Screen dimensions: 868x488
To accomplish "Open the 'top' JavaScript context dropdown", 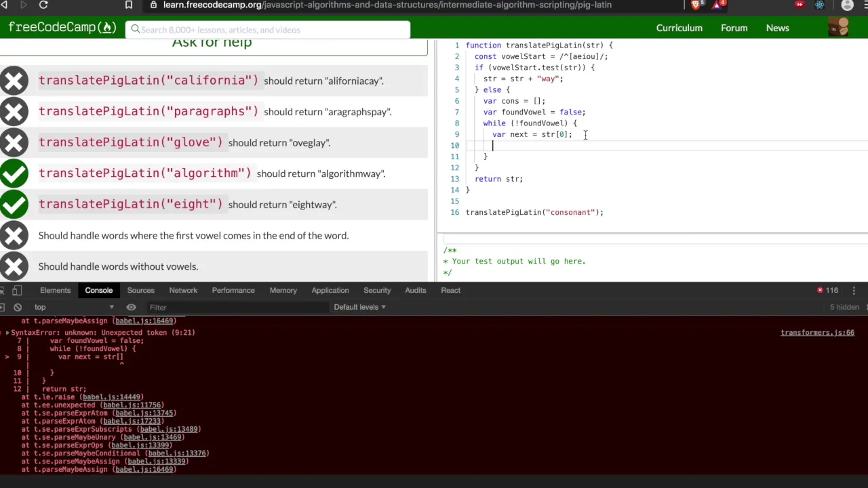I will click(75, 307).
